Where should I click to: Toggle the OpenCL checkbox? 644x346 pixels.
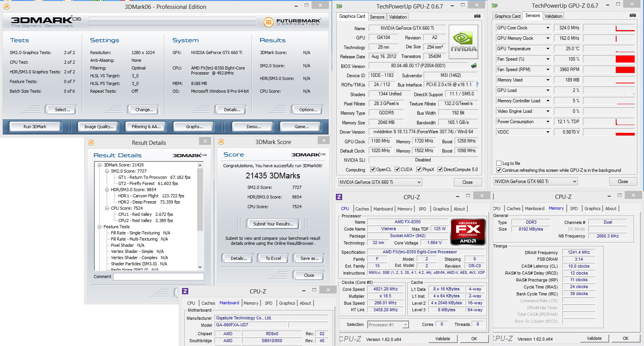tap(373, 170)
